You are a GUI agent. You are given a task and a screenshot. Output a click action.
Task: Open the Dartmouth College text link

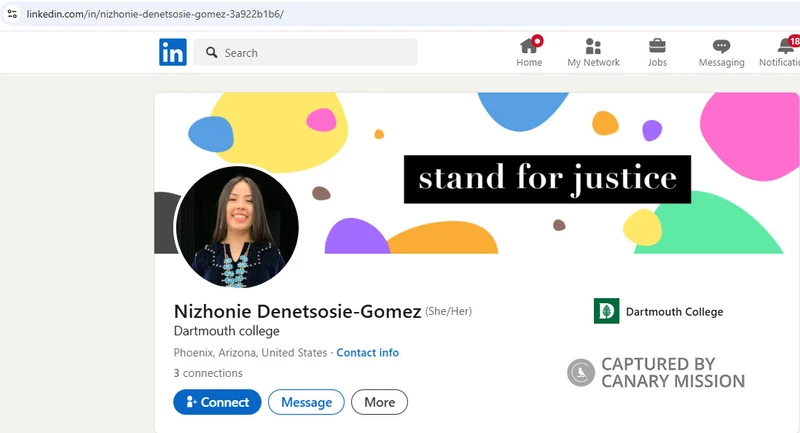(x=674, y=312)
